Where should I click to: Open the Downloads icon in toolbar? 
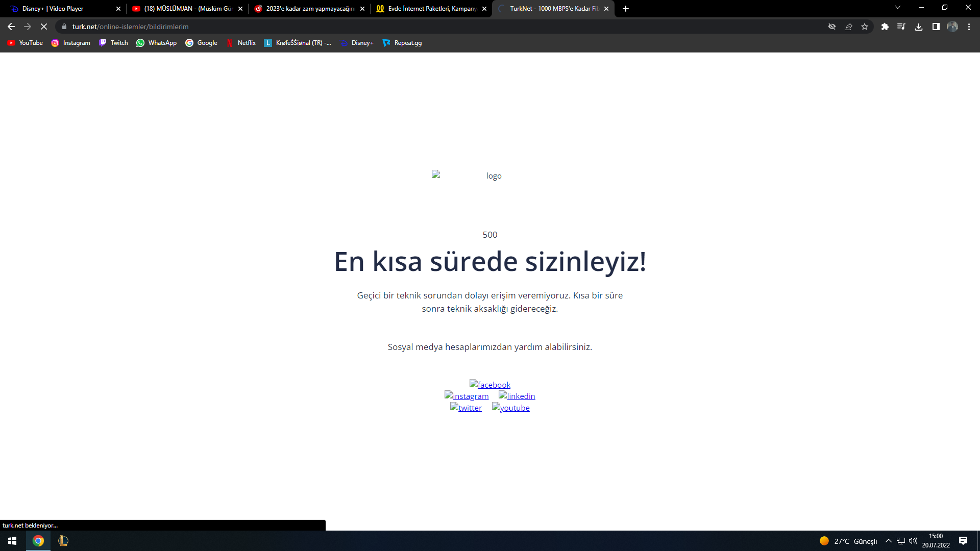coord(918,27)
